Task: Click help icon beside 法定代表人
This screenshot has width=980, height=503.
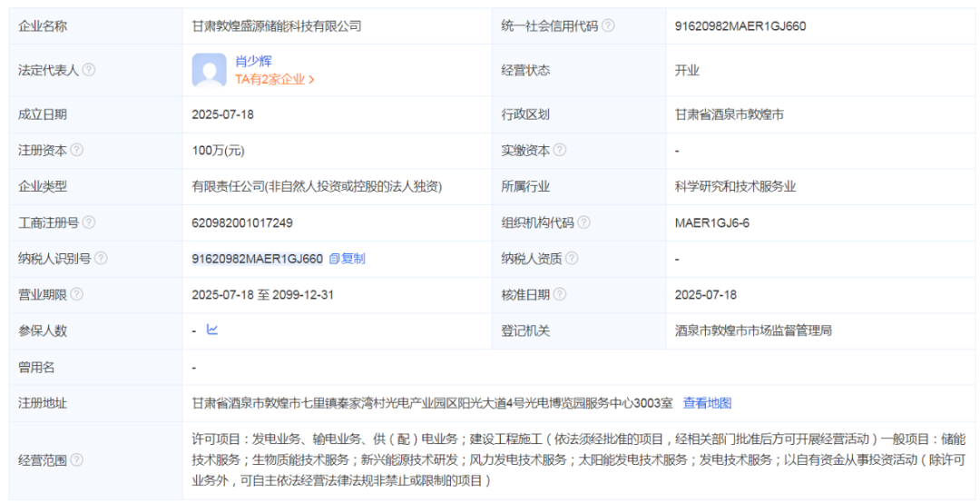Action: (x=89, y=70)
